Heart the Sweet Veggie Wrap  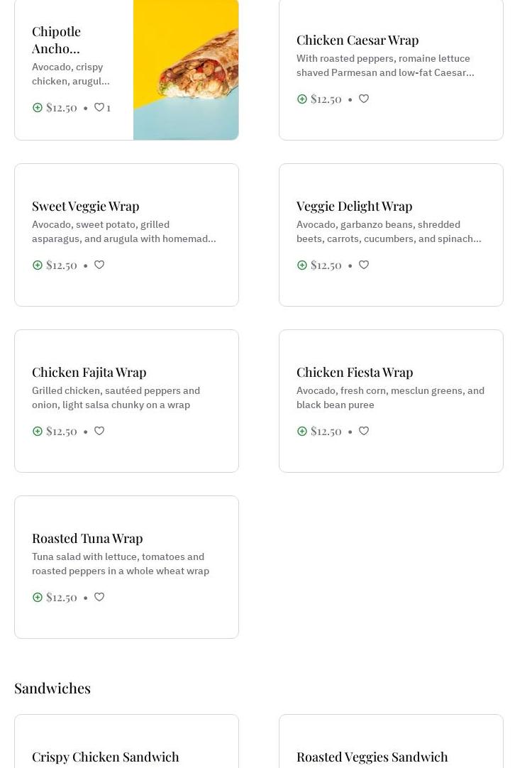click(99, 265)
